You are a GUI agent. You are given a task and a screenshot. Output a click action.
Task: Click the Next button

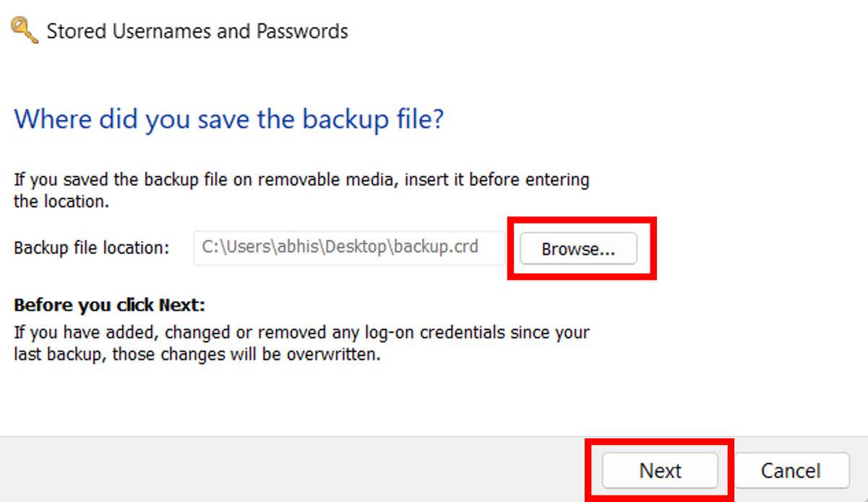[x=660, y=470]
